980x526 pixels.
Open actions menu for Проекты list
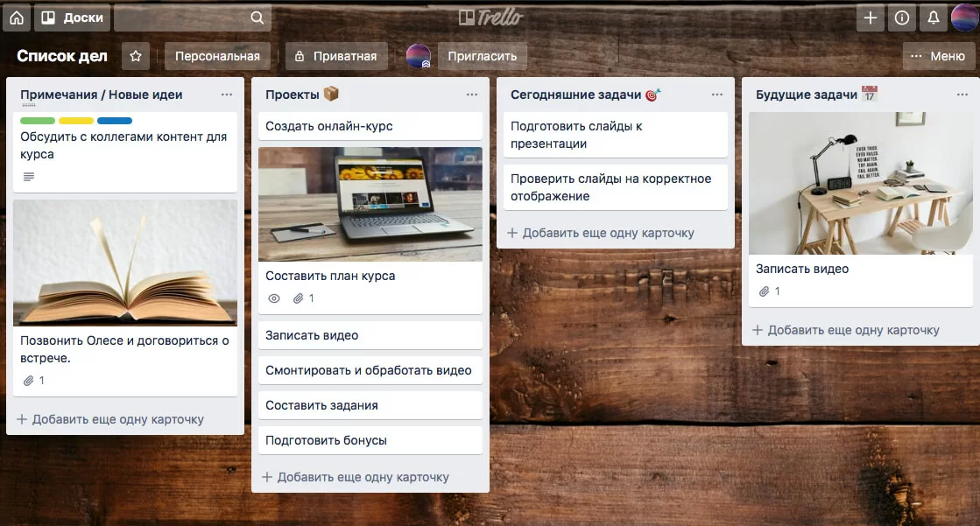click(472, 94)
